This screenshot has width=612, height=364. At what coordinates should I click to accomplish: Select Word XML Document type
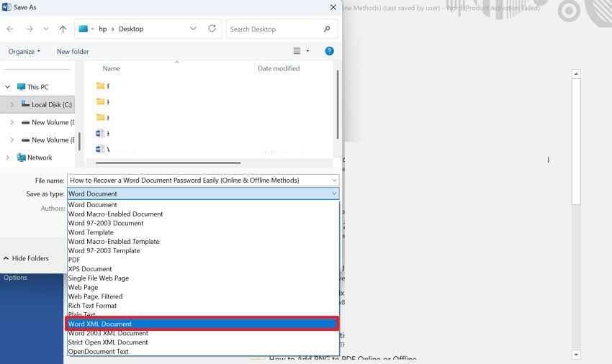(x=202, y=324)
